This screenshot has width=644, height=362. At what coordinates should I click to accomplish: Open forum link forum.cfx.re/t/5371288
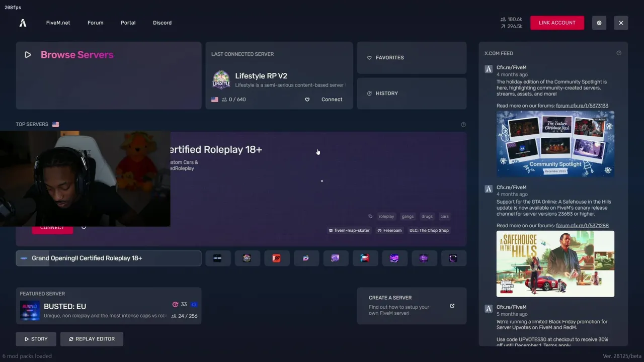pos(582,226)
